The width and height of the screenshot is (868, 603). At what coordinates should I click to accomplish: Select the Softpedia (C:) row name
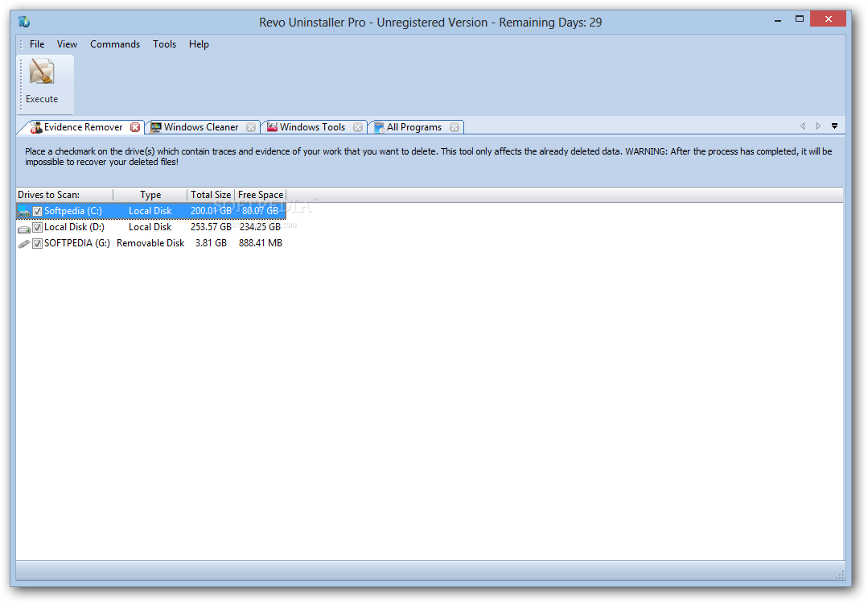(x=73, y=211)
